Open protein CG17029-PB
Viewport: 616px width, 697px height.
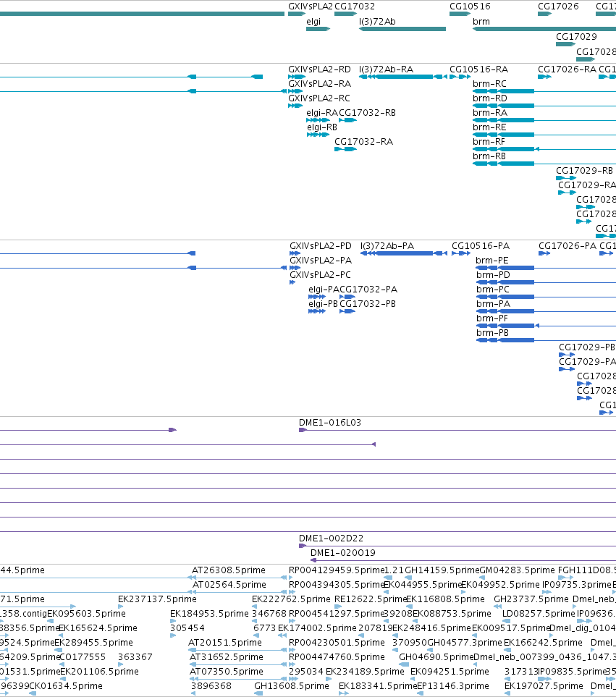[x=586, y=347]
